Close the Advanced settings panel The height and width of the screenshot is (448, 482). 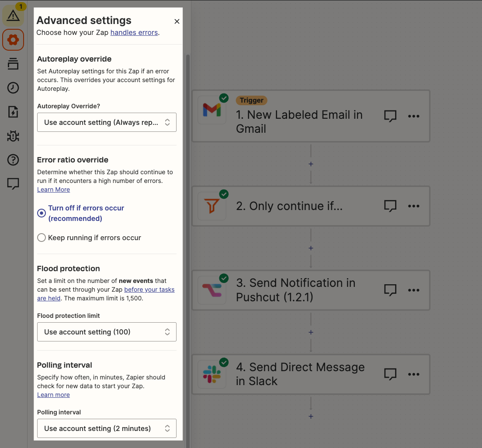[x=177, y=21]
